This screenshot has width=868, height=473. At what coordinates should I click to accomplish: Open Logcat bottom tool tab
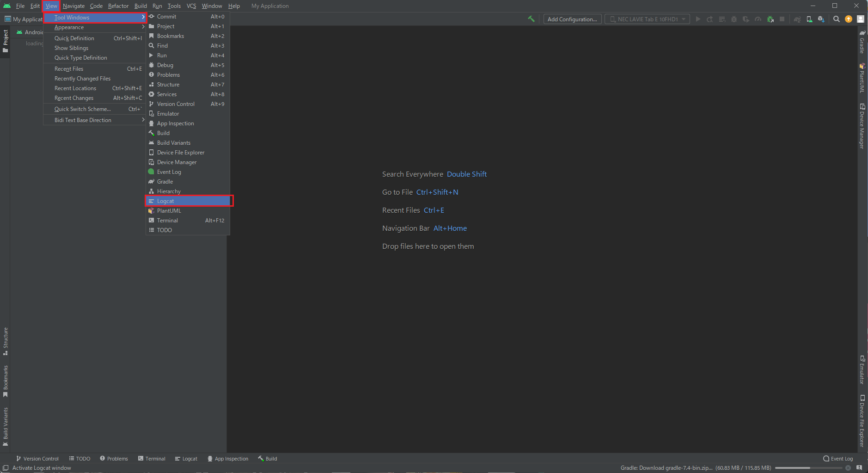click(x=186, y=459)
